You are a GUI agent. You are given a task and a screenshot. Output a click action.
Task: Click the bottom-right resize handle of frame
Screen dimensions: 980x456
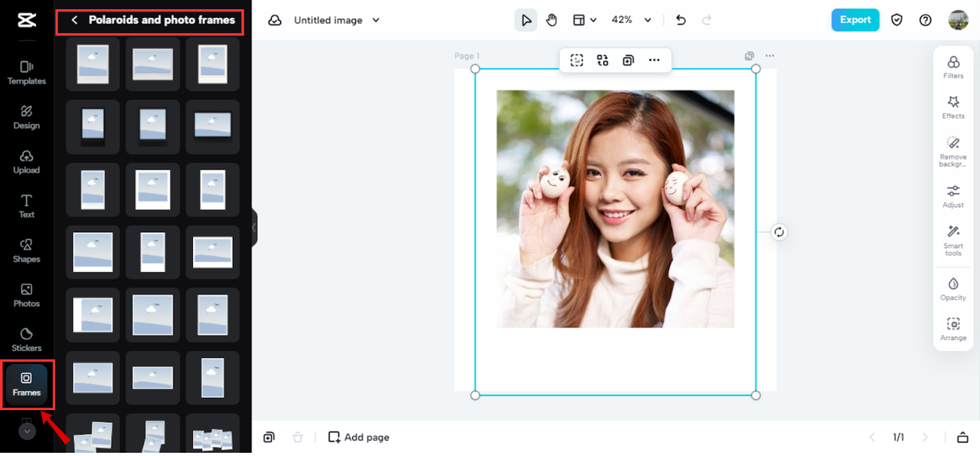(756, 395)
